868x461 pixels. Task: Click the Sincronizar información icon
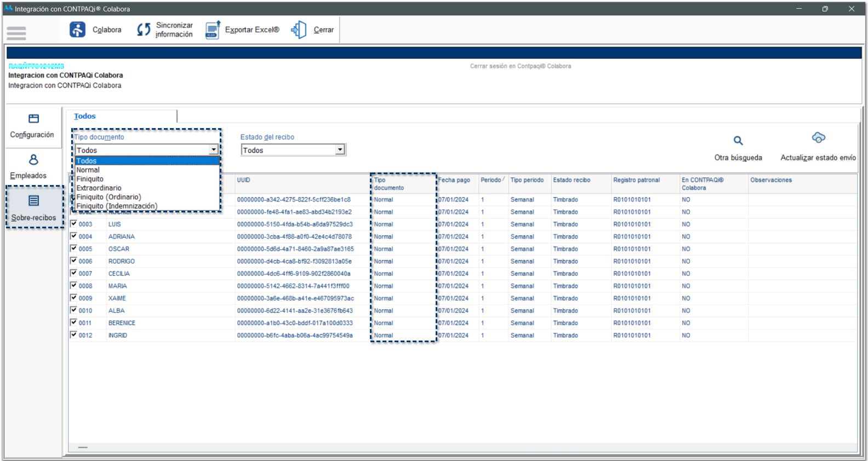pos(144,30)
